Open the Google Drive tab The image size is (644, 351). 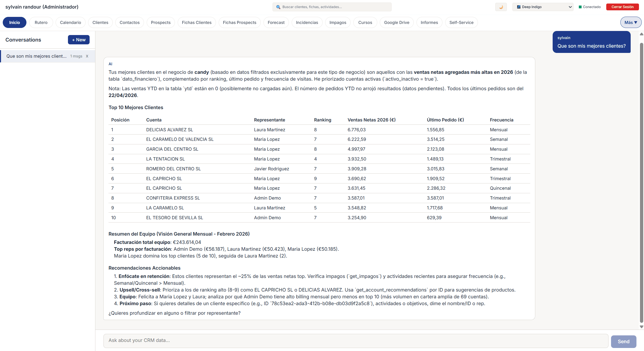pos(396,22)
